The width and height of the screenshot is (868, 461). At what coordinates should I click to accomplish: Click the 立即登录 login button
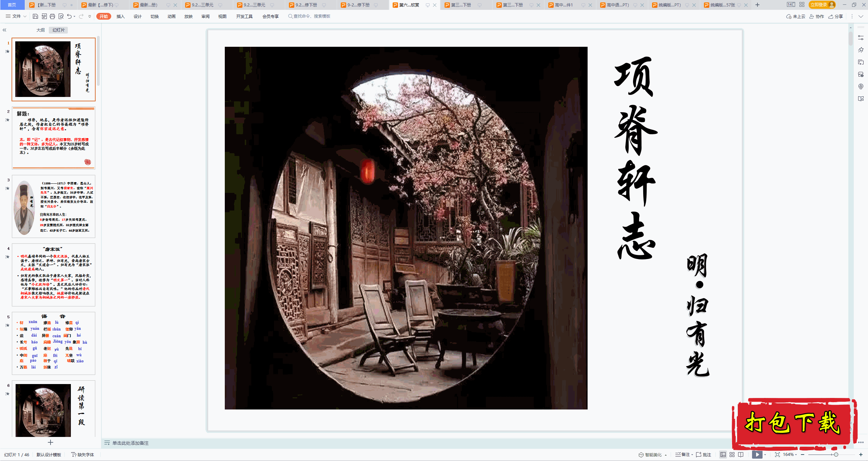822,5
